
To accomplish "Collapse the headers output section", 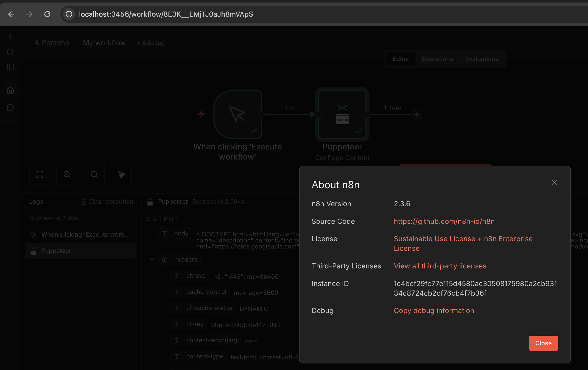I will [152, 259].
